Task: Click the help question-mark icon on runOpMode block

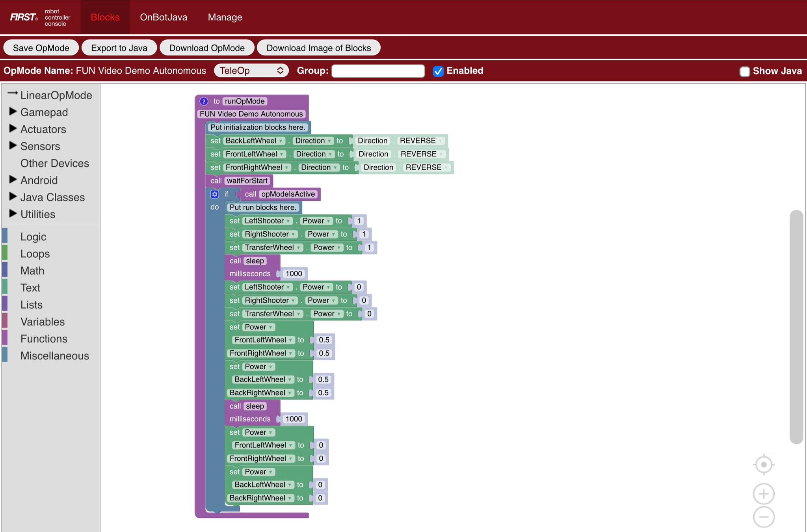Action: [204, 101]
